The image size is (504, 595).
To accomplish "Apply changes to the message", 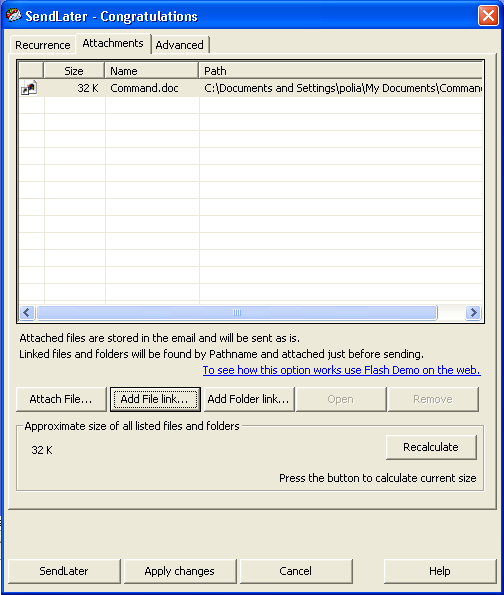I will [x=180, y=571].
